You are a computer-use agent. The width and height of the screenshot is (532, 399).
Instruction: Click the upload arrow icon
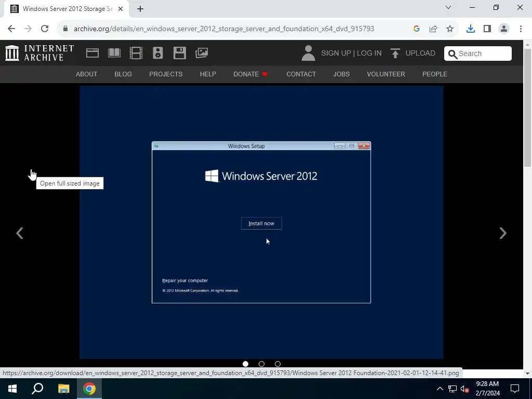395,54
